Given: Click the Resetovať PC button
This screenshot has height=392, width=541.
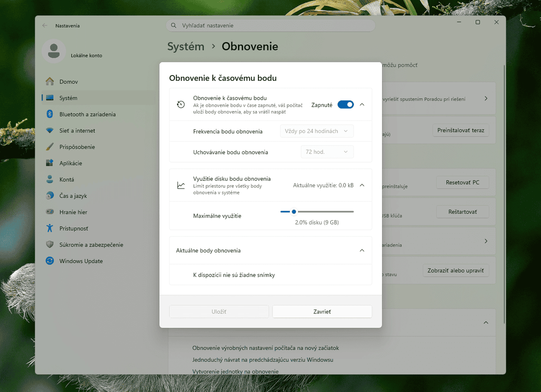Looking at the screenshot, I should pos(462,183).
